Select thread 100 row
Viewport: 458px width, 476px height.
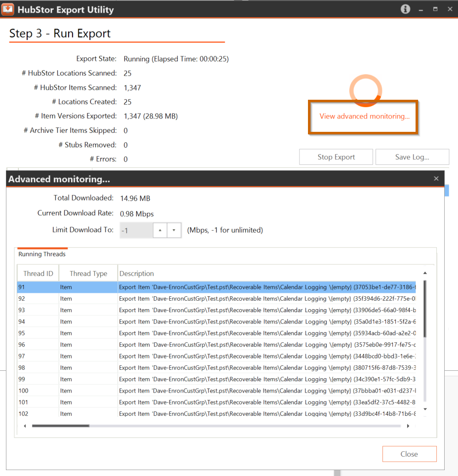pyautogui.click(x=216, y=391)
